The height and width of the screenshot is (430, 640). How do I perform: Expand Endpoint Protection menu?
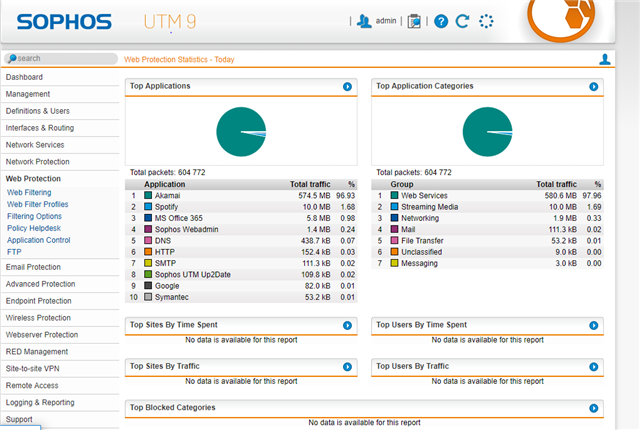[x=60, y=301]
